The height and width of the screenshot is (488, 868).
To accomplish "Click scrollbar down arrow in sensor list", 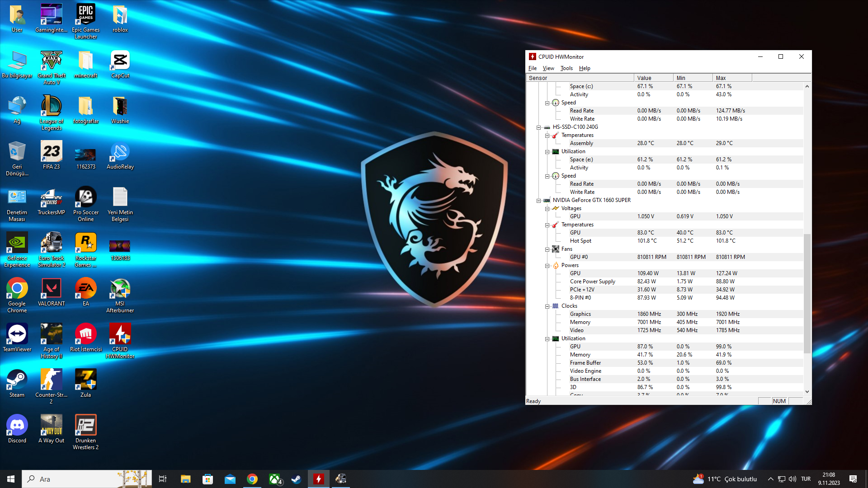I will click(x=807, y=392).
